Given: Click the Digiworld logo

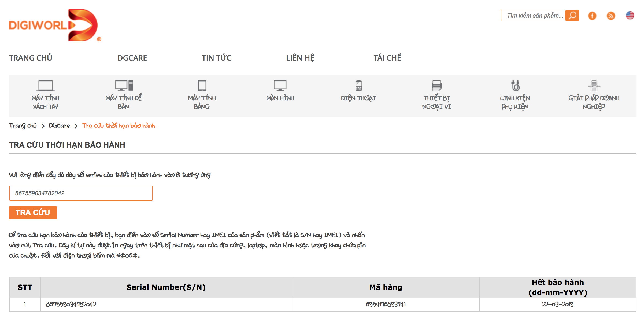Looking at the screenshot, I should (55, 25).
